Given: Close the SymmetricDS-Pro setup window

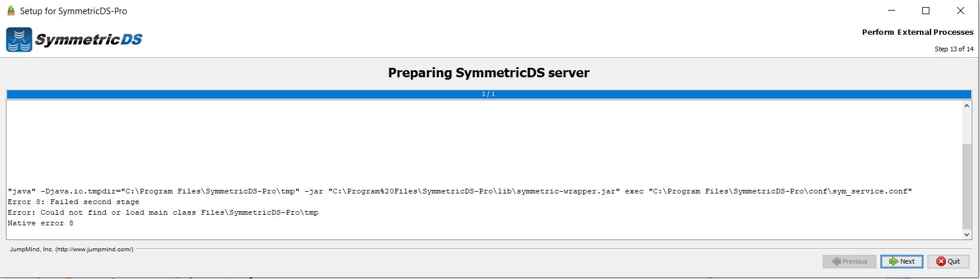Looking at the screenshot, I should [960, 11].
